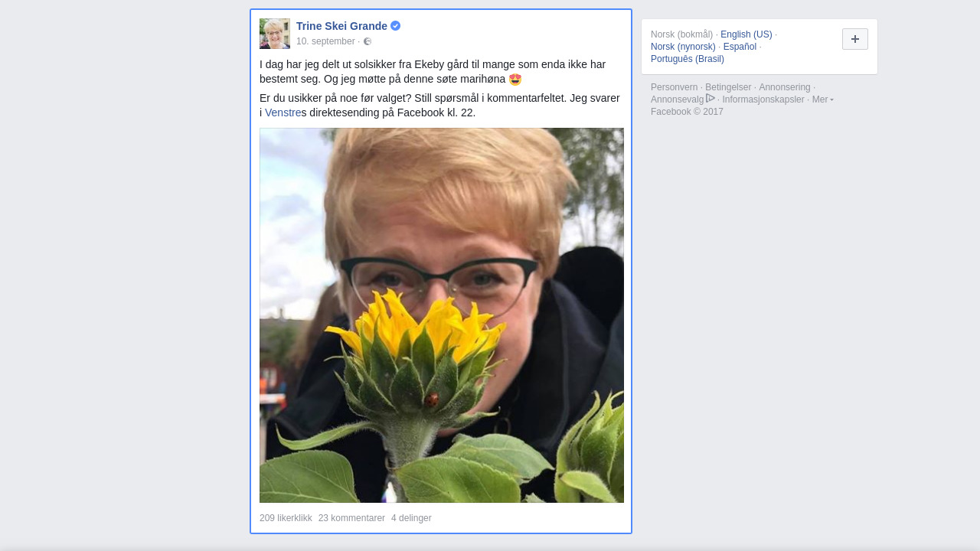Viewport: 980px width, 551px height.
Task: Show the 23 kommentarer
Action: pyautogui.click(x=351, y=518)
